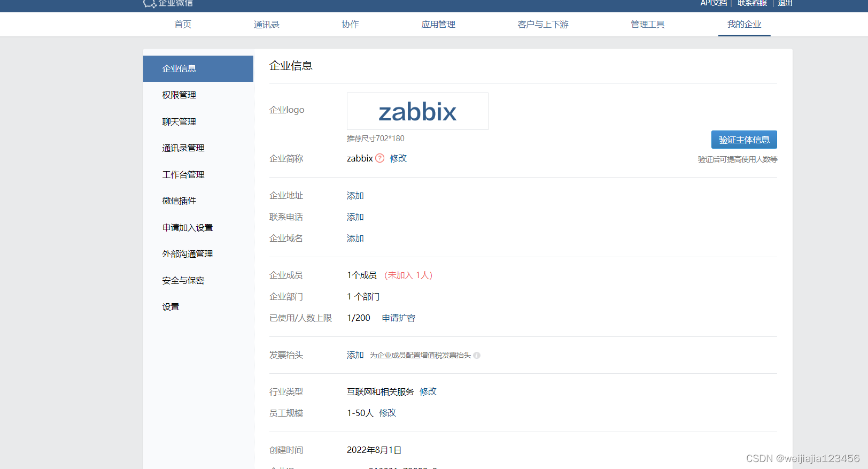Click the 2022年8月1日 creation date
The height and width of the screenshot is (469, 868).
pos(374,450)
